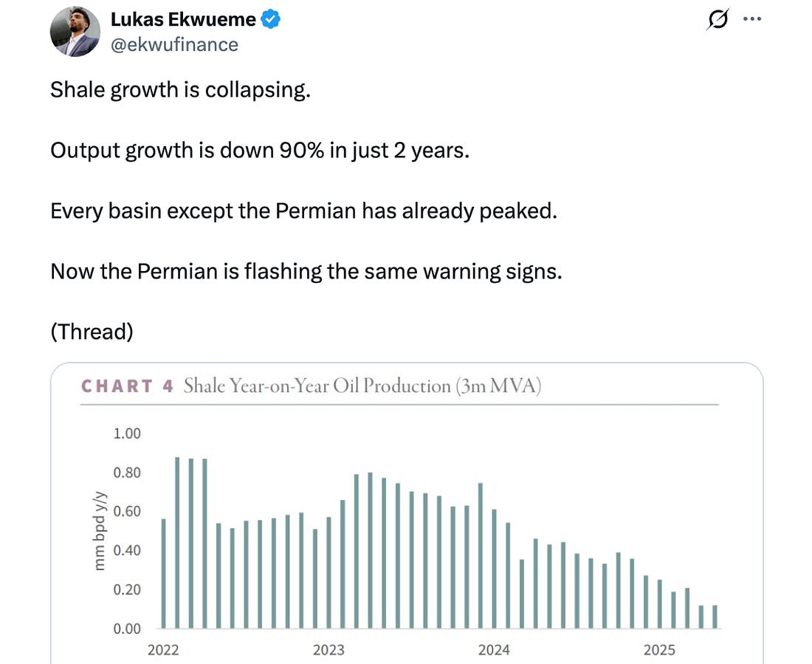Click the "Every basin except the Permian" sentence
812x664 pixels.
coord(303,211)
